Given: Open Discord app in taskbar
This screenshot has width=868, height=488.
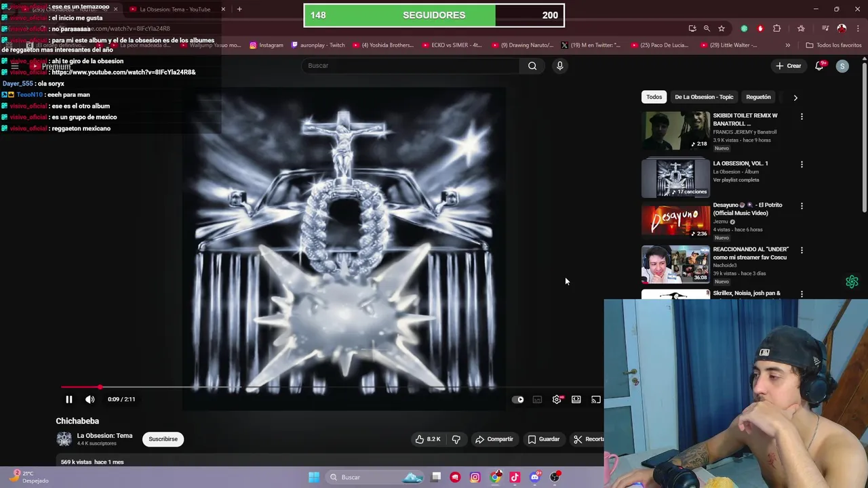Looking at the screenshot, I should 534,477.
